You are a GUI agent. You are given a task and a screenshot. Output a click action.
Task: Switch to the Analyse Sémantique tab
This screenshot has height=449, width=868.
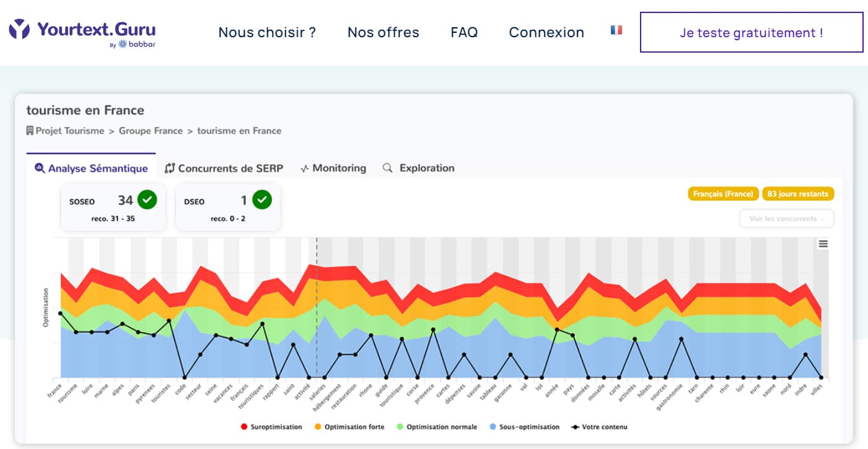pos(92,168)
